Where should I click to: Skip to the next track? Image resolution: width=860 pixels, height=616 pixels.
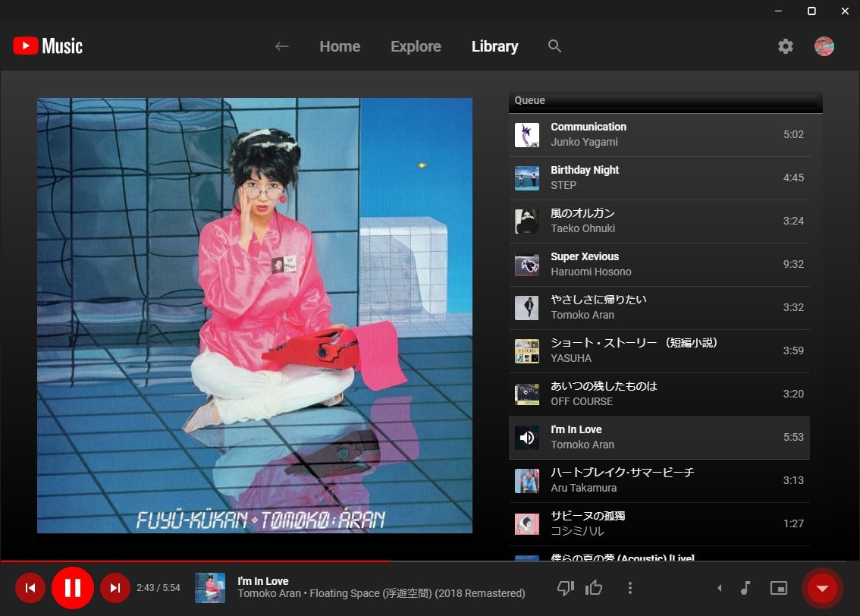tap(115, 588)
